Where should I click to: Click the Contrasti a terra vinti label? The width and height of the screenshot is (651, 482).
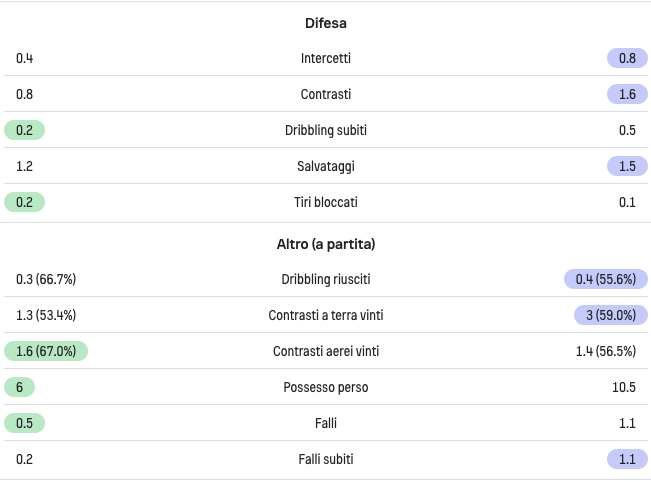click(x=326, y=315)
